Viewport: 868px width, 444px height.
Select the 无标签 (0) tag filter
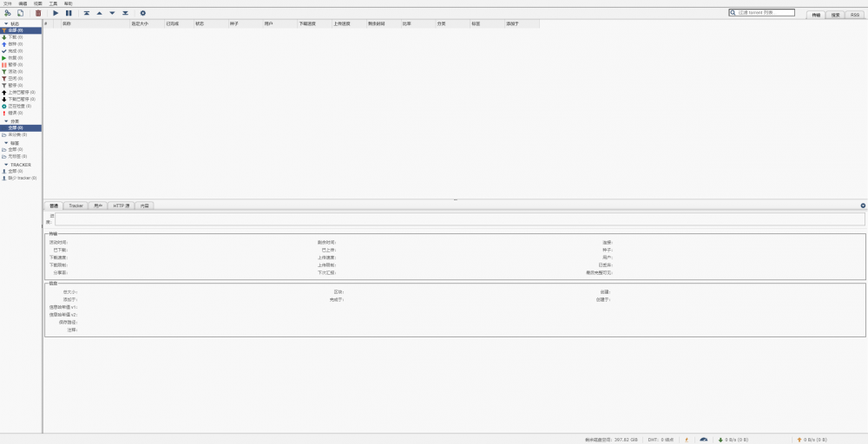point(21,156)
